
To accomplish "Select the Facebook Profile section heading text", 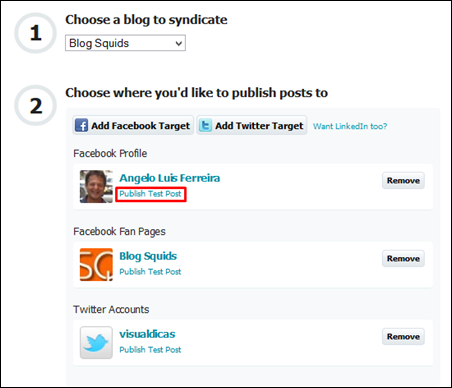I will coord(110,154).
